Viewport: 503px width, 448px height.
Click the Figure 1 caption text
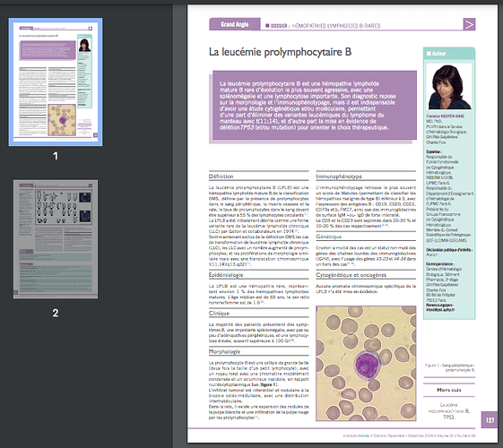pos(450,367)
